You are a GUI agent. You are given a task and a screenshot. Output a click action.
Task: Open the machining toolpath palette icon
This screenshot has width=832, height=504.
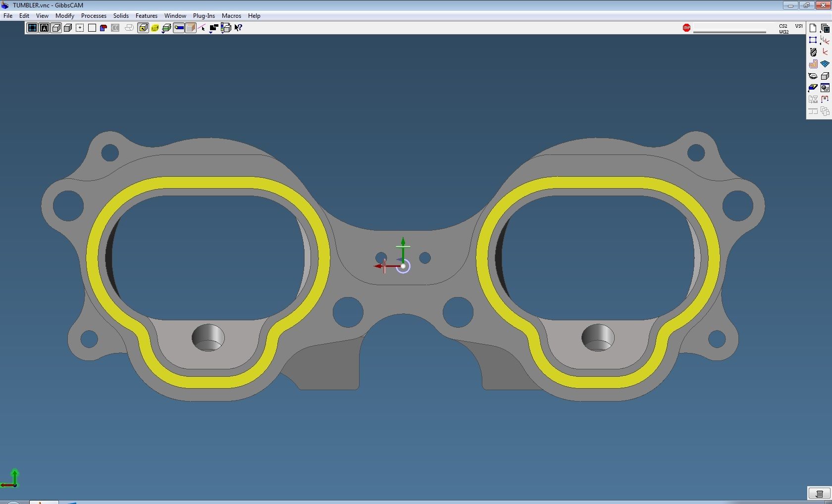(813, 64)
